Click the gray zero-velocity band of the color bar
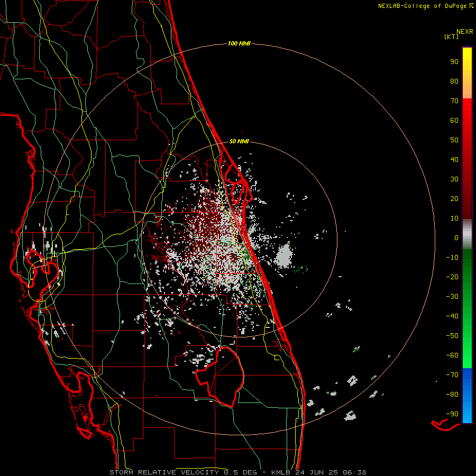This screenshot has width=476, height=476. click(467, 234)
